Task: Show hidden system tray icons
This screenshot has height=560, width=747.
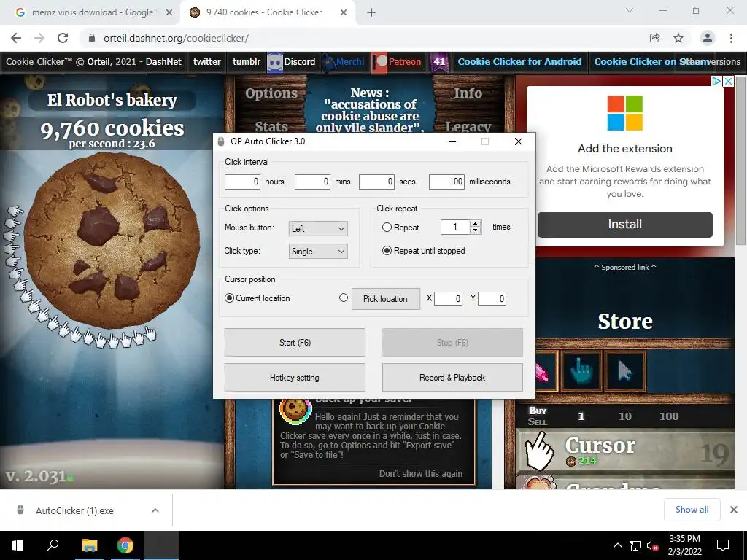Action: pyautogui.click(x=617, y=545)
